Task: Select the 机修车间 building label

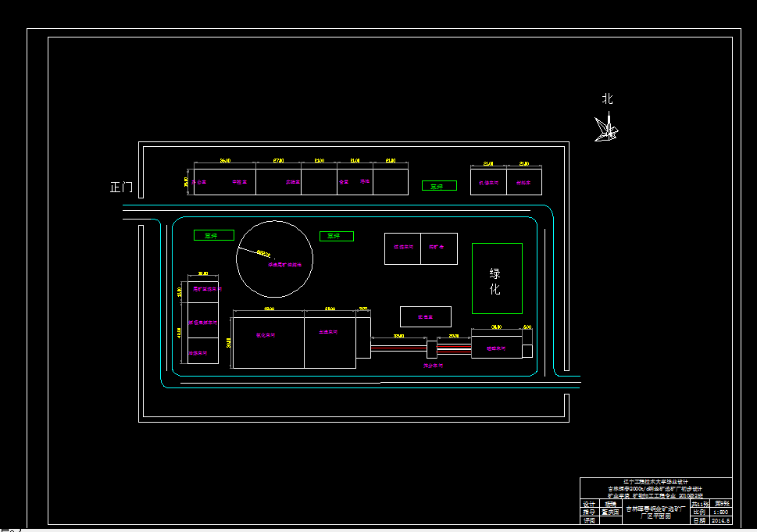Action: 488,183
